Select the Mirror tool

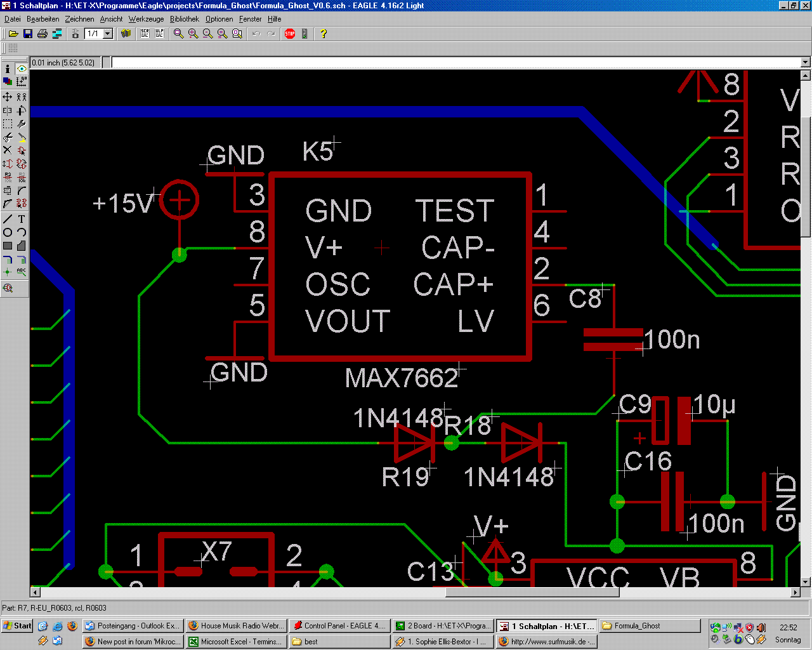coord(8,111)
